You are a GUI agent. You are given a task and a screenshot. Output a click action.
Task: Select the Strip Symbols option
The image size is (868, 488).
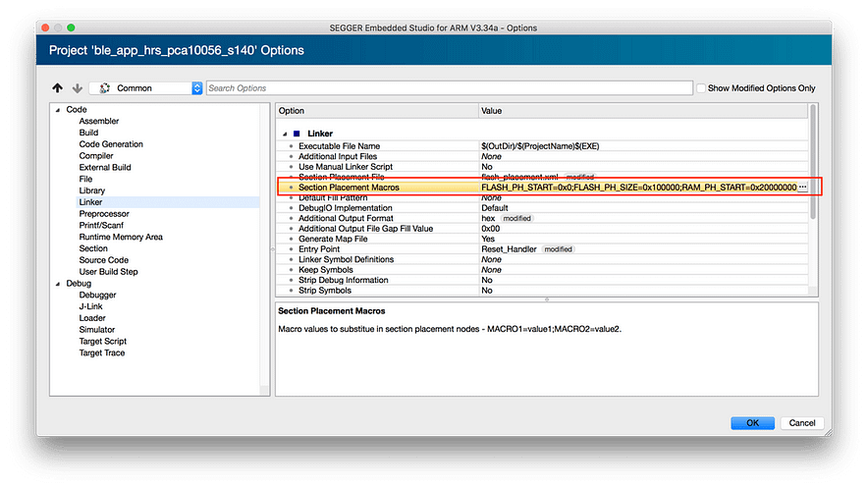[x=324, y=291]
